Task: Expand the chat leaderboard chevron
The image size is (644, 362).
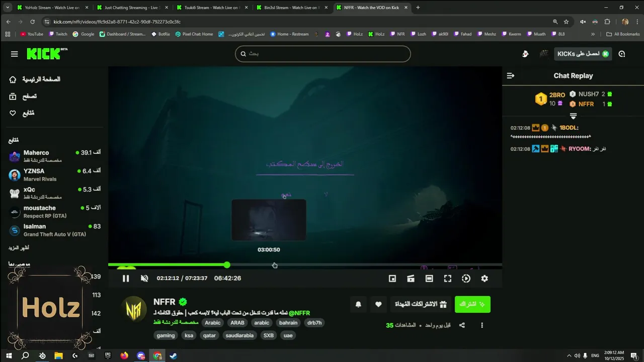Action: pyautogui.click(x=573, y=116)
